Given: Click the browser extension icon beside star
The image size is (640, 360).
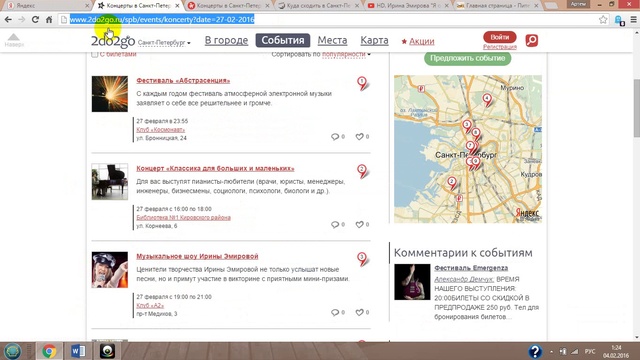Looking at the screenshot, I should [619, 20].
